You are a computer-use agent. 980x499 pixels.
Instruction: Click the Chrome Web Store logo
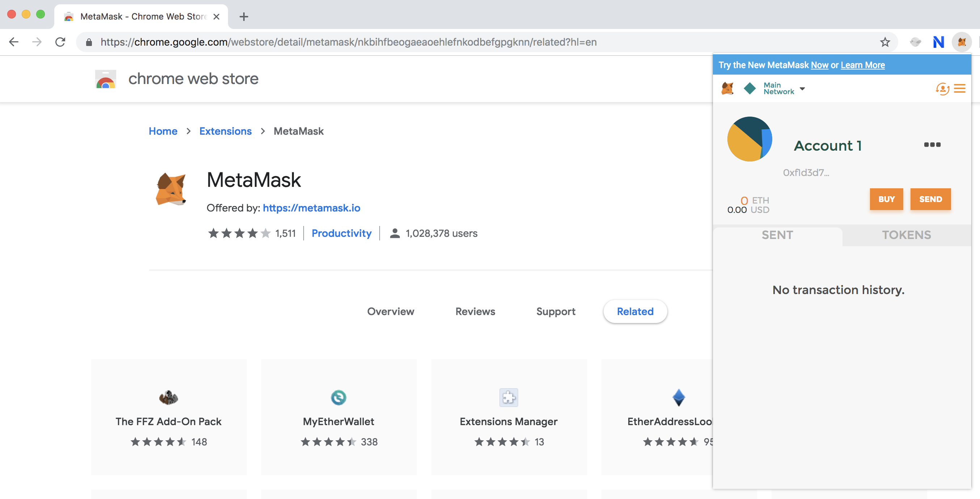tap(105, 79)
